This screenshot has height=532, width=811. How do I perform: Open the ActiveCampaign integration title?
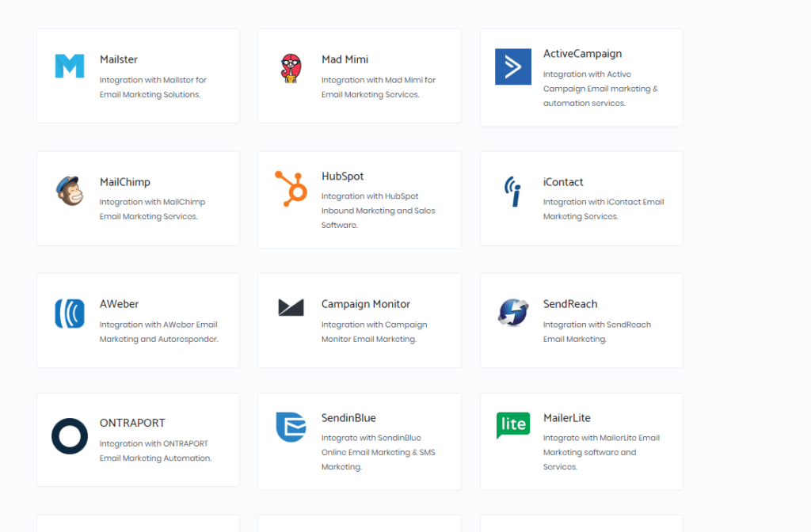point(582,54)
